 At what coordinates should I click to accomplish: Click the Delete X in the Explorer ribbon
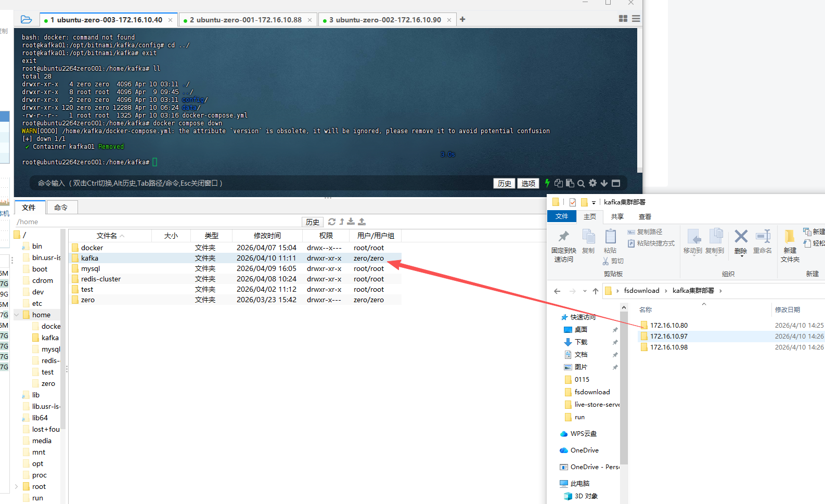coord(741,237)
